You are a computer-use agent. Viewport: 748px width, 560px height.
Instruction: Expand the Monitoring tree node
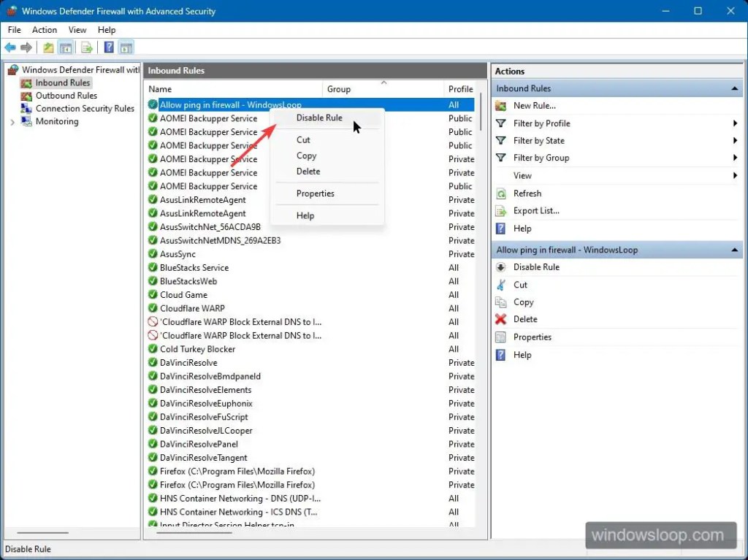coord(12,122)
